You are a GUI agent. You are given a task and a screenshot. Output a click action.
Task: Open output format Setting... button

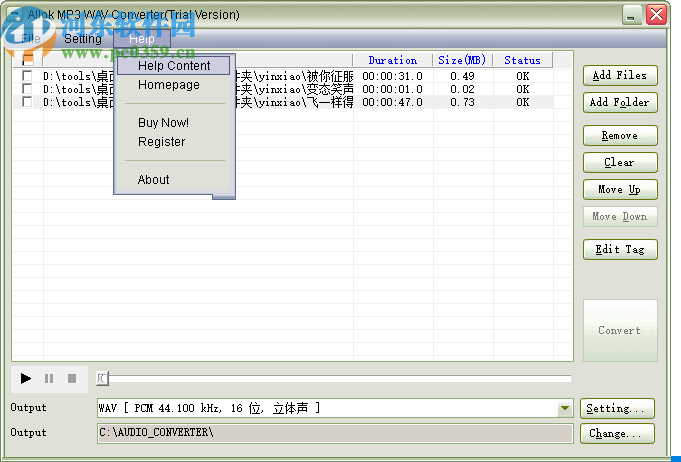coord(617,409)
